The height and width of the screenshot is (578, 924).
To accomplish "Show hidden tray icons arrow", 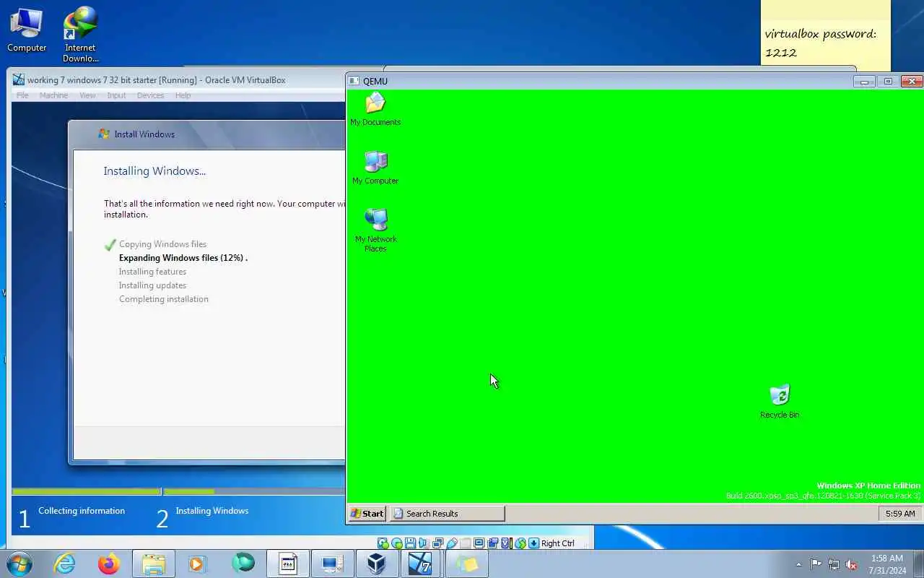I will 798,564.
